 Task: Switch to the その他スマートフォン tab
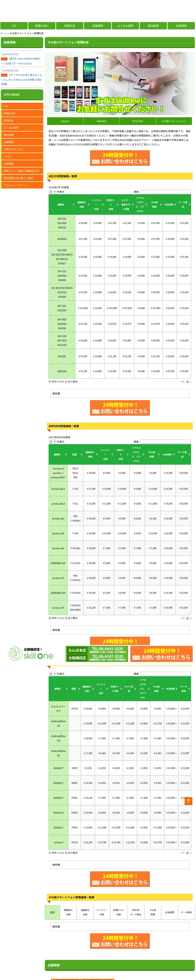coord(174,121)
